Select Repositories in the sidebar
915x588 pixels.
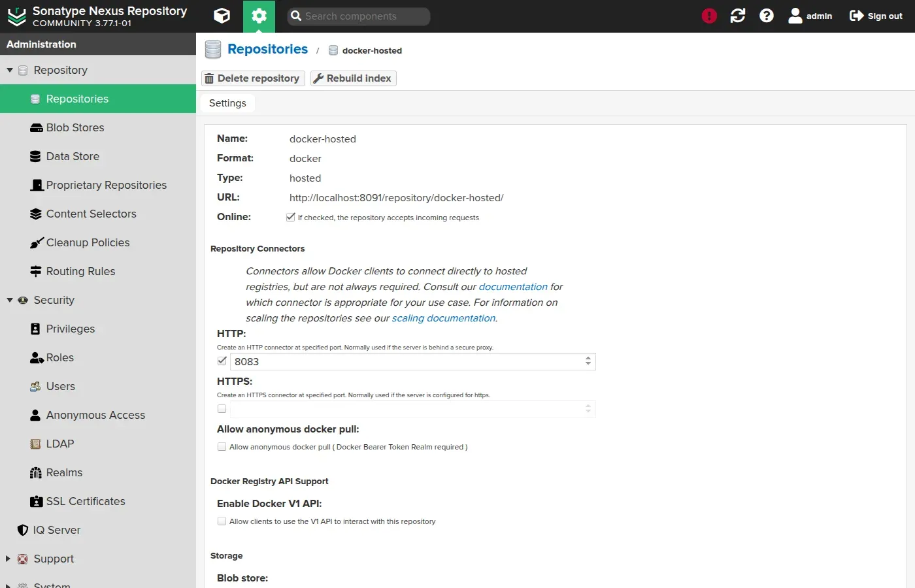(x=98, y=99)
